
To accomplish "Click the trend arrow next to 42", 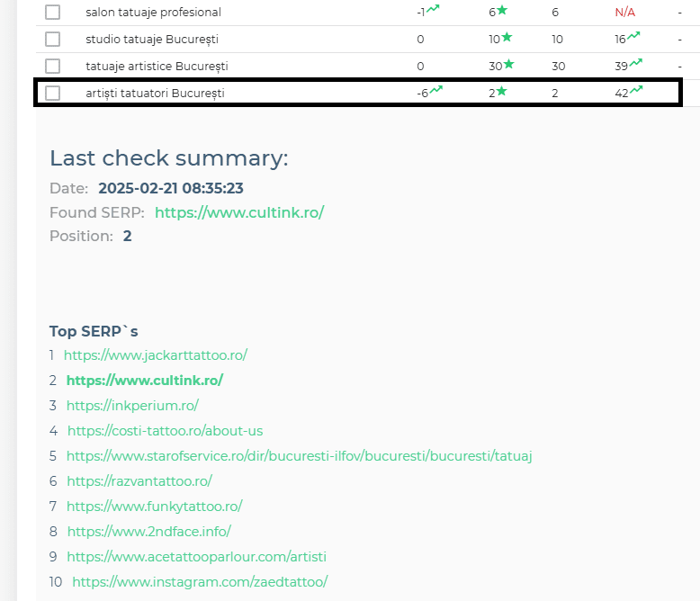I will 635,90.
